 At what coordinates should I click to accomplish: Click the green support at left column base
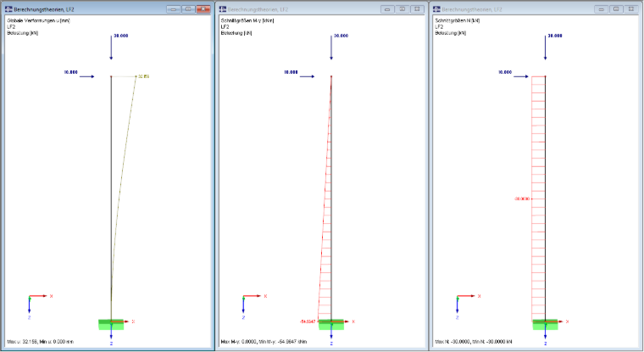click(111, 325)
